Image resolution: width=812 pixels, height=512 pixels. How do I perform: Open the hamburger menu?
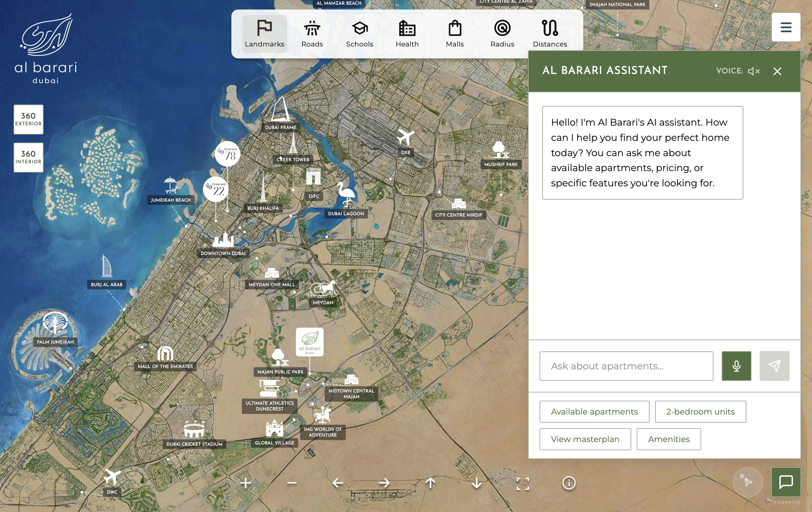click(786, 27)
